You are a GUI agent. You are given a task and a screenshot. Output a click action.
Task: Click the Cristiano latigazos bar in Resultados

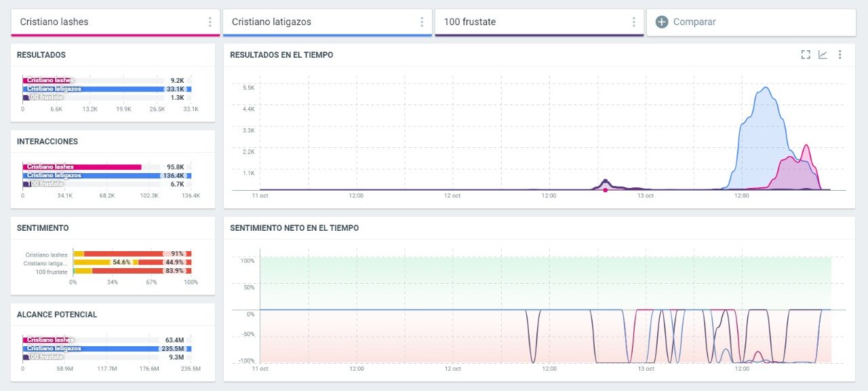(x=107, y=89)
